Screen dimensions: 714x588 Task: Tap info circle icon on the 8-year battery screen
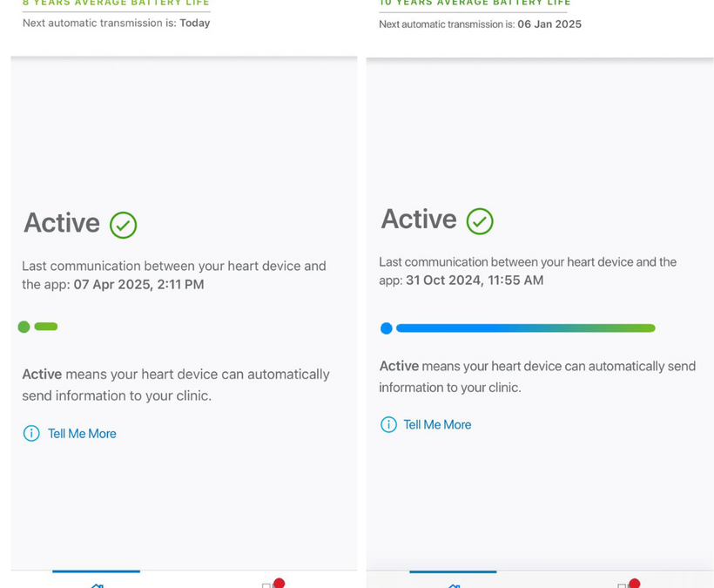click(x=31, y=433)
